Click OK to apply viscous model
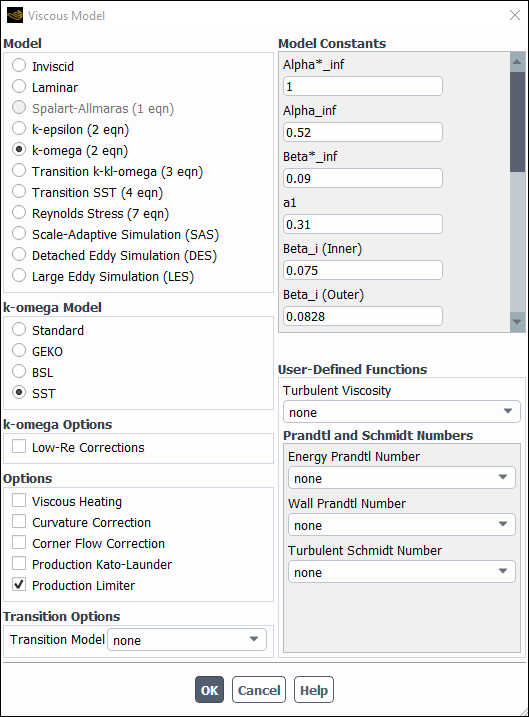This screenshot has height=717, width=529. pos(209,690)
